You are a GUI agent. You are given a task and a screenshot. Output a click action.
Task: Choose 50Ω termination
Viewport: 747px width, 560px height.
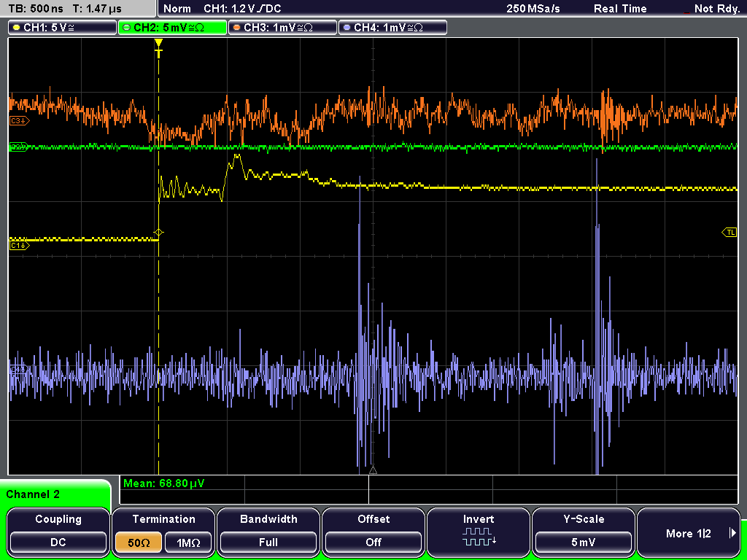[x=139, y=542]
